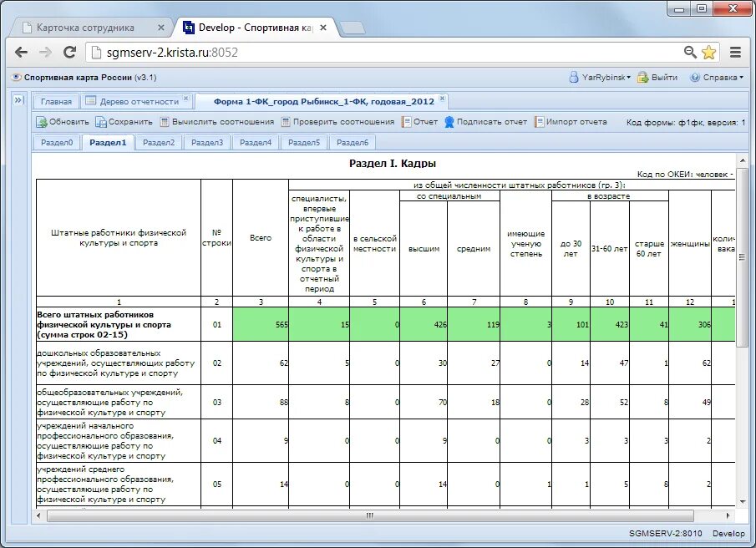
Task: Click the horizontal scrollbar thumb
Action: (370, 515)
